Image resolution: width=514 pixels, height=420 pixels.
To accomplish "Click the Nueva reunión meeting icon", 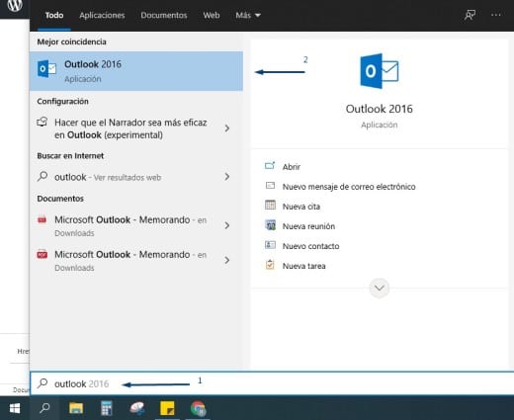I will 270,225.
